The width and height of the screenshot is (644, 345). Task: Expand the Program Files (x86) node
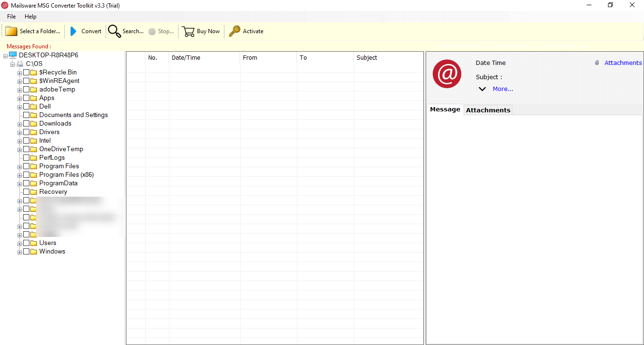20,175
